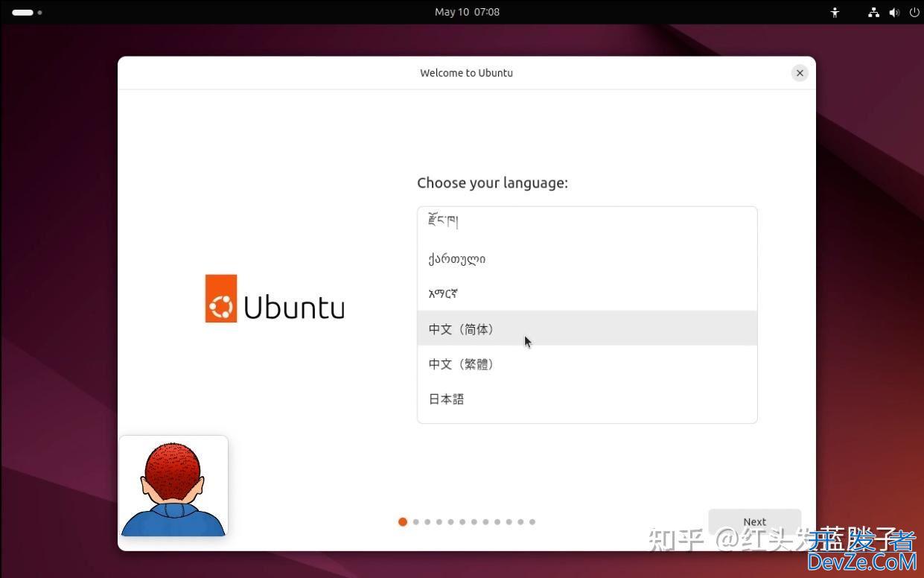Open the volume speaker indicator
The height and width of the screenshot is (578, 924).
893,12
